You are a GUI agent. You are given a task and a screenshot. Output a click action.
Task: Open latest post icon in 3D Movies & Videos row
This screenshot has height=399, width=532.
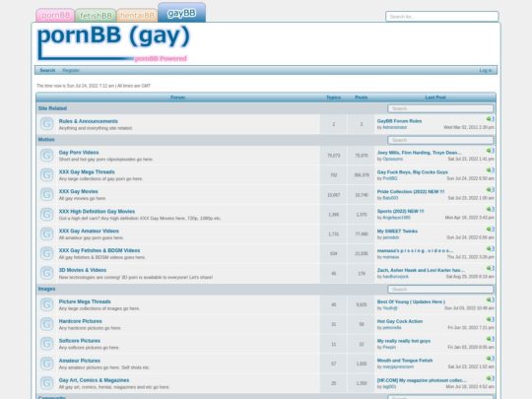[491, 268]
